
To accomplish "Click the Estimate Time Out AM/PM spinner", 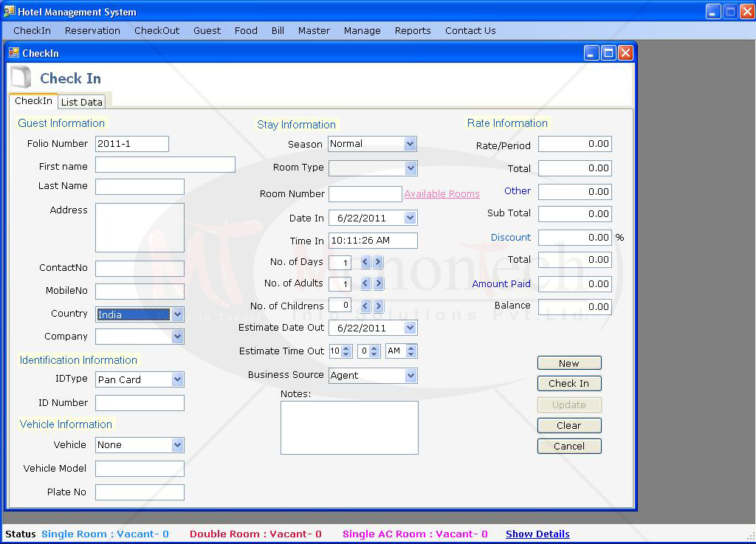I will (x=411, y=351).
